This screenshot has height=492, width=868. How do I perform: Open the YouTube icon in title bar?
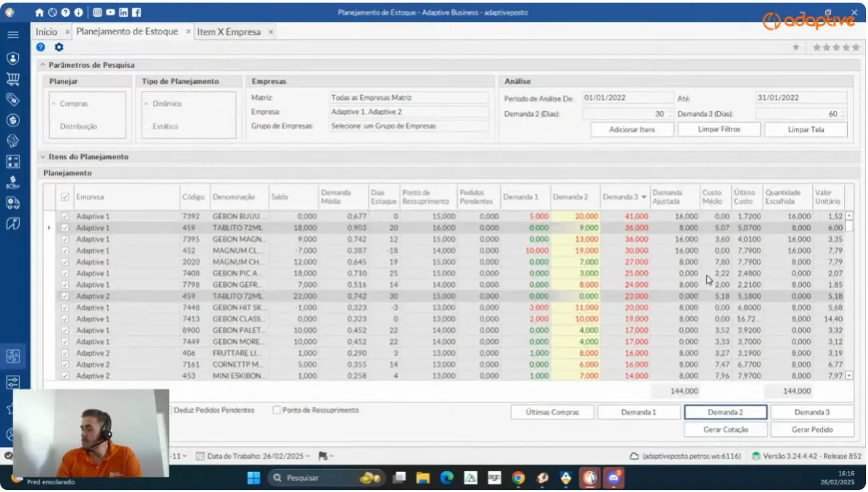tap(110, 12)
